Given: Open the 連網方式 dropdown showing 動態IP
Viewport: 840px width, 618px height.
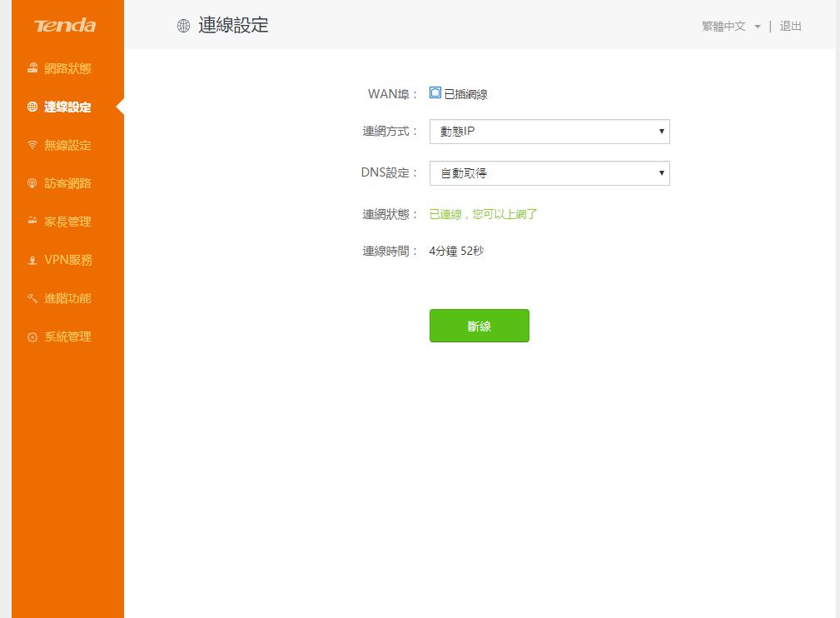Looking at the screenshot, I should pyautogui.click(x=549, y=132).
